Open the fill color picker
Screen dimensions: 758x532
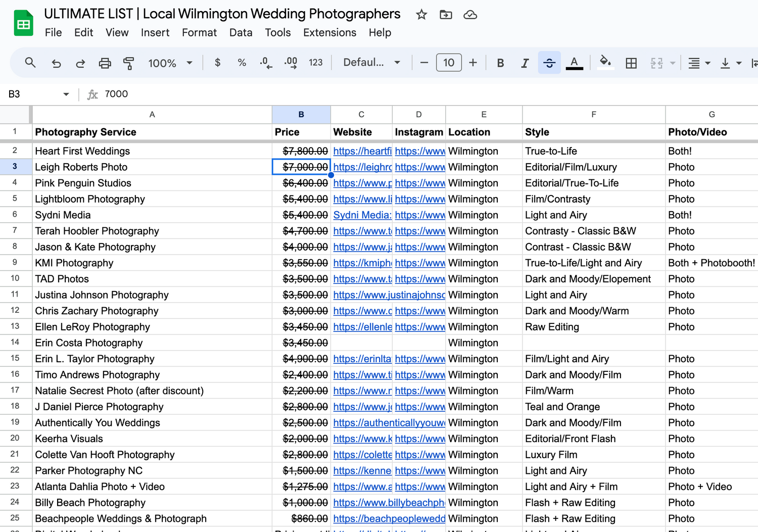tap(605, 63)
